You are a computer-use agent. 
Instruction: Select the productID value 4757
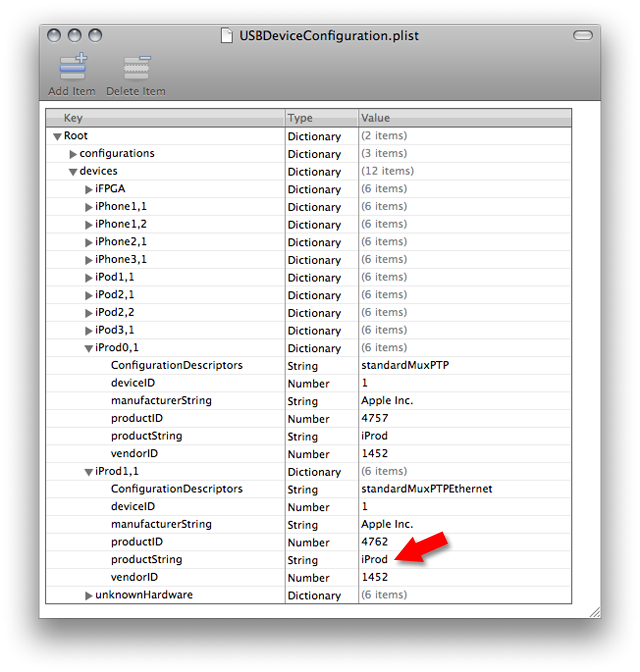pos(375,418)
